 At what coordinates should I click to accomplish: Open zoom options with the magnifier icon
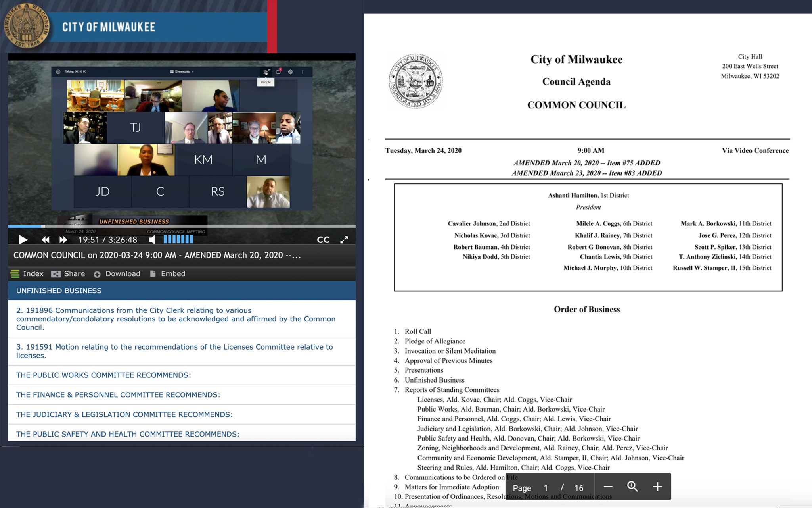[x=632, y=487]
